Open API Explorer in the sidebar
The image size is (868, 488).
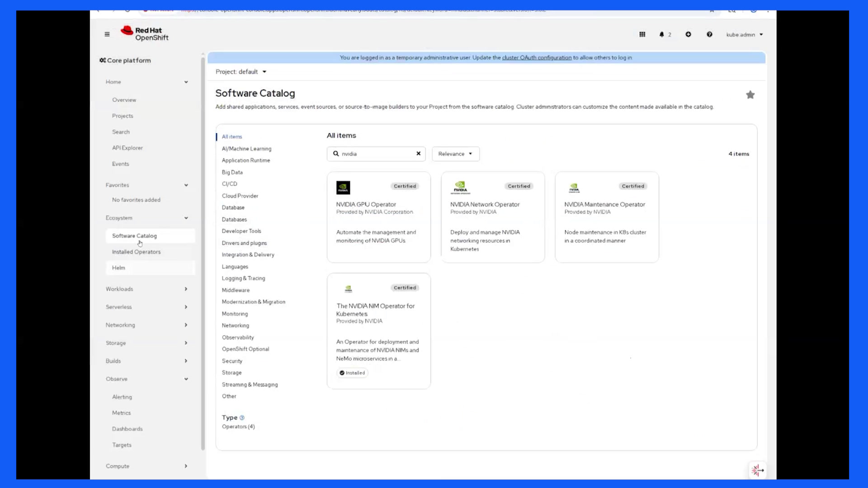127,148
